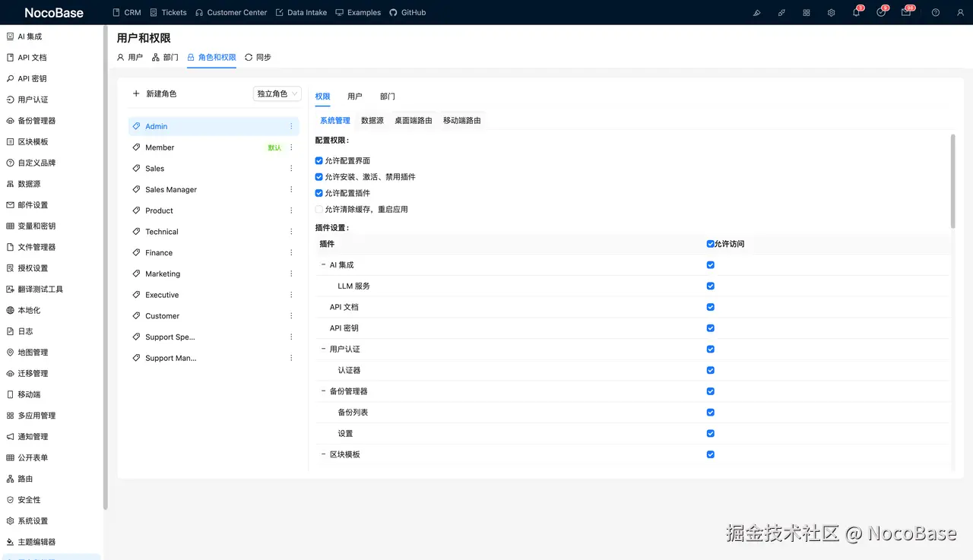Click the more options icon for Admin role

coord(291,126)
